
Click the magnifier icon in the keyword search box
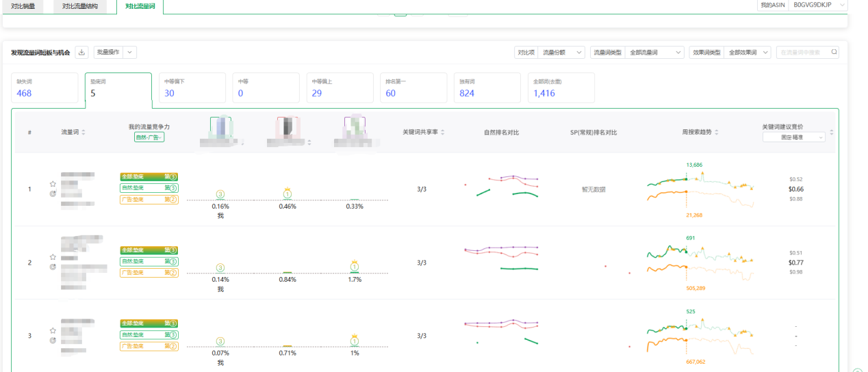point(833,52)
